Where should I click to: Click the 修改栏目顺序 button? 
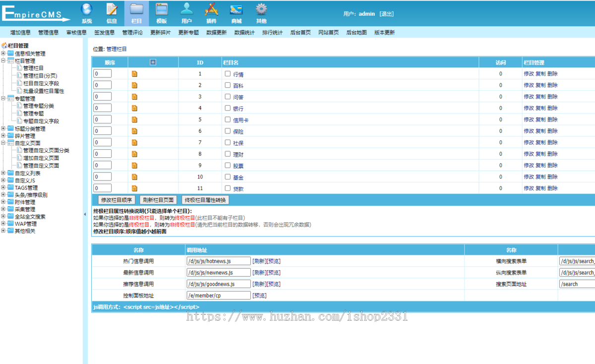click(x=116, y=200)
